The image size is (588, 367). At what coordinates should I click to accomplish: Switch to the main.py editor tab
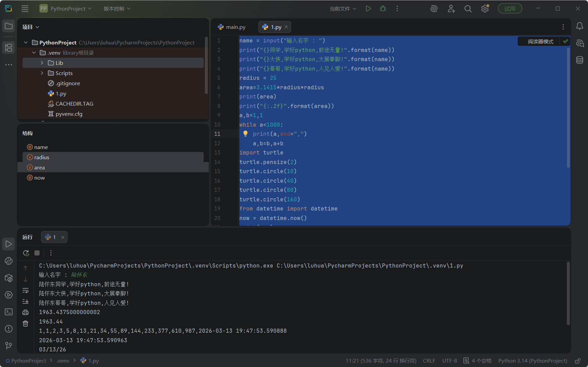tap(232, 27)
